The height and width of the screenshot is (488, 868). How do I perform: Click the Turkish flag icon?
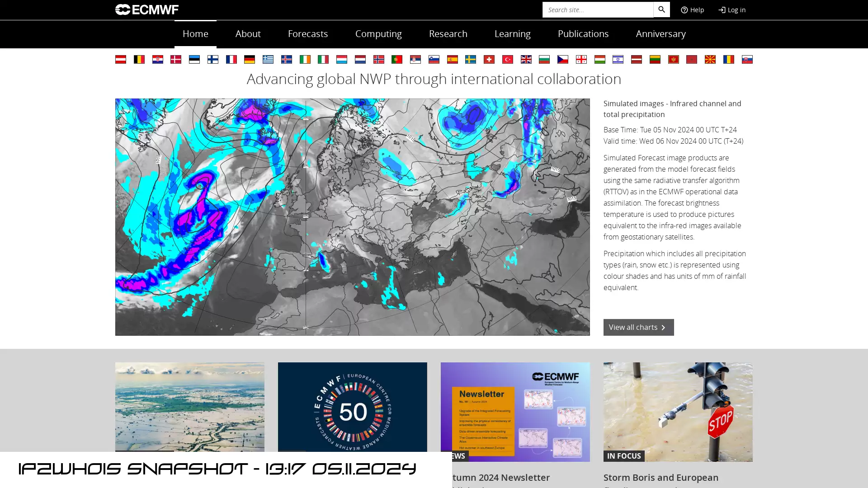[507, 59]
